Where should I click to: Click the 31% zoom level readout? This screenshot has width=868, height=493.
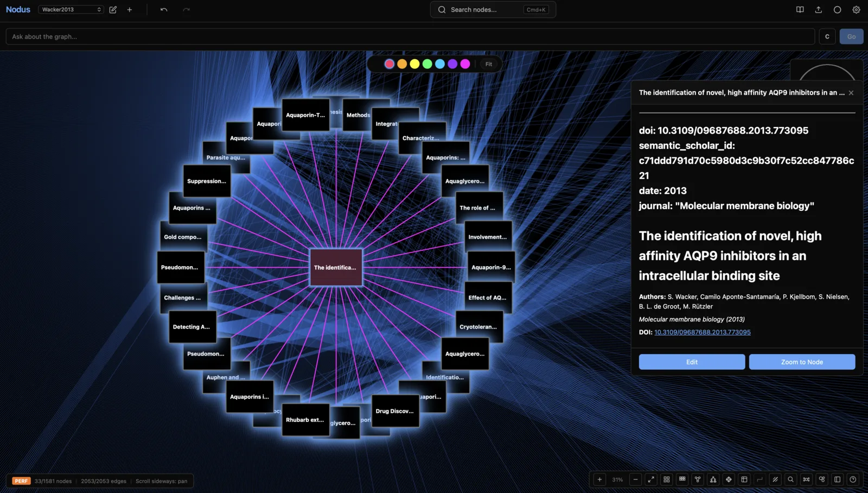(x=617, y=479)
